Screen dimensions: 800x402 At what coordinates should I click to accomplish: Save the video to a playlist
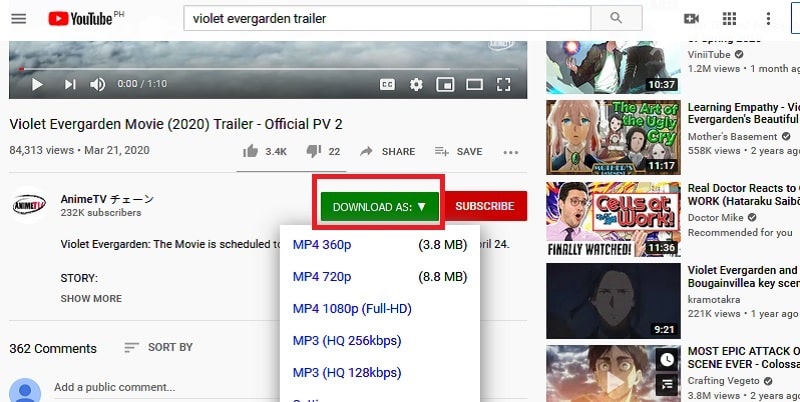click(x=458, y=152)
